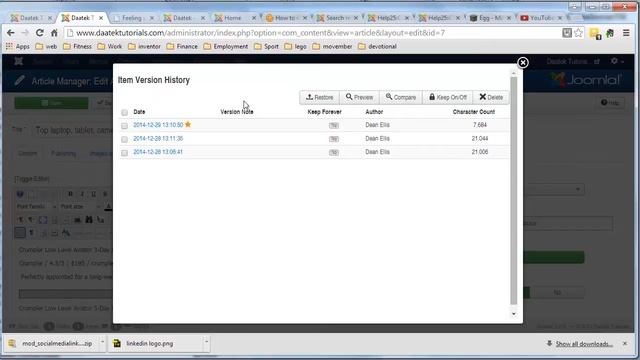This screenshot has height=360, width=640.
Task: Click Show all downloads link
Action: pyautogui.click(x=584, y=344)
